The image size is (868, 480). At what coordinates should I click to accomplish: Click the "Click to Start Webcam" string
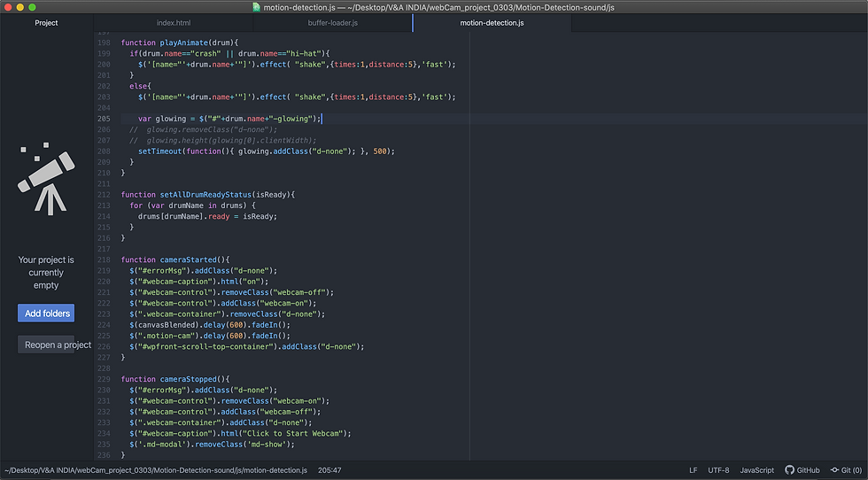coord(294,433)
